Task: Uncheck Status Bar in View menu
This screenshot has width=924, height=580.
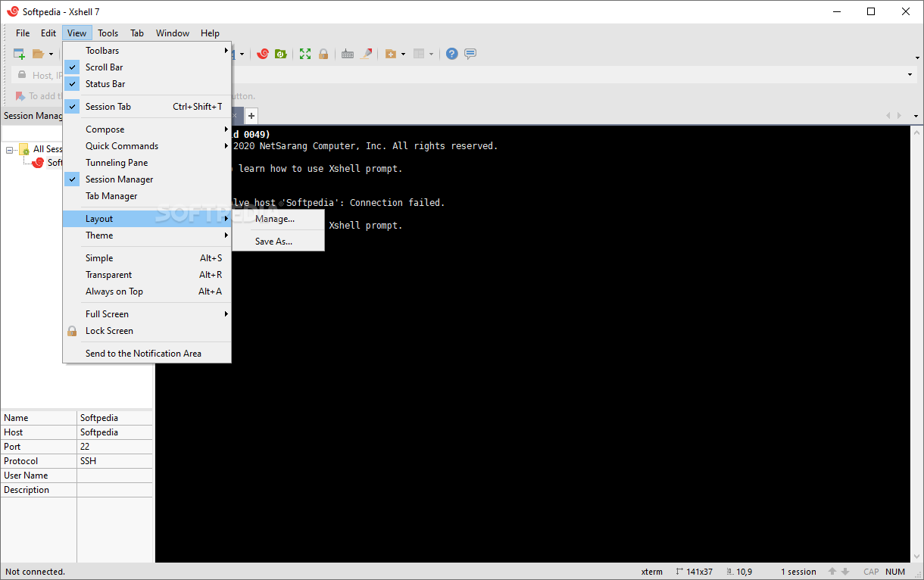Action: pos(147,84)
